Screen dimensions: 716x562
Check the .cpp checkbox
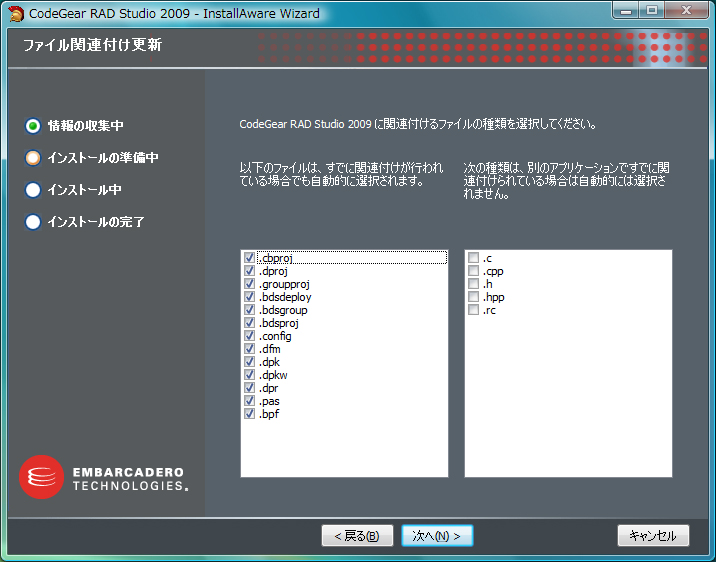(x=474, y=271)
